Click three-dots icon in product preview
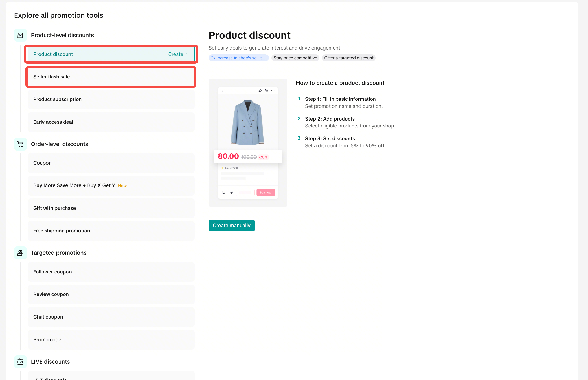Image resolution: width=588 pixels, height=380 pixels. [x=273, y=91]
